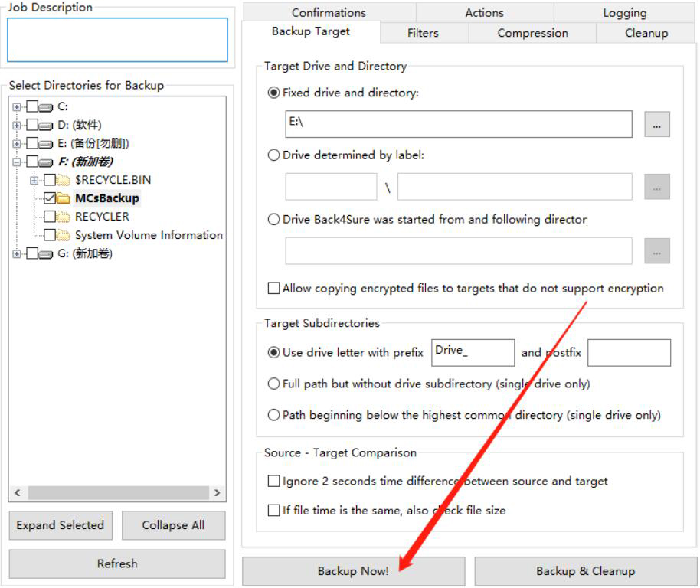This screenshot has width=700, height=588.
Task: Switch to the Filters tab
Action: click(424, 33)
